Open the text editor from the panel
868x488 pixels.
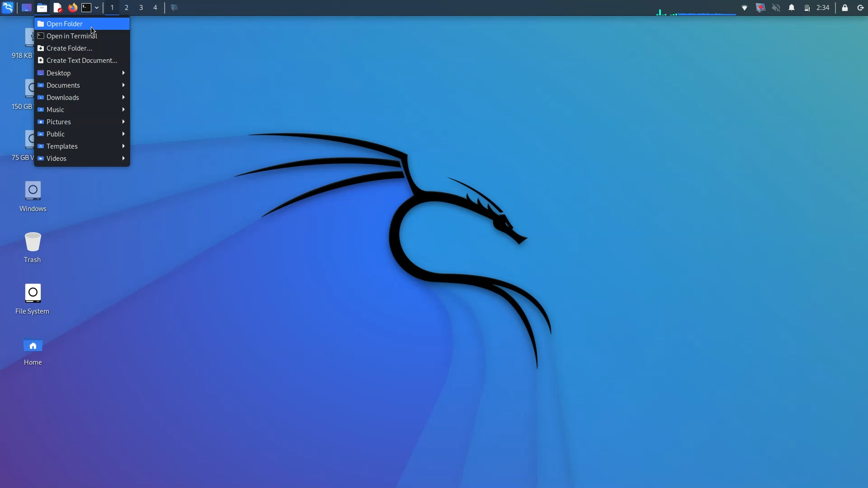(x=57, y=8)
